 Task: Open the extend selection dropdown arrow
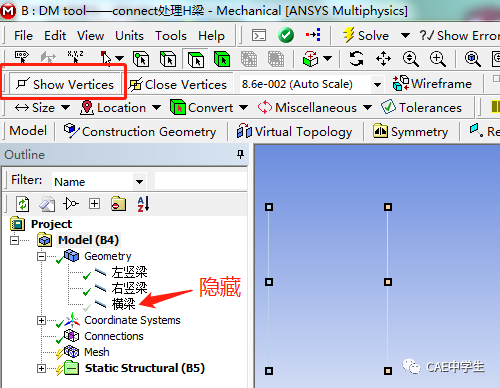click(328, 59)
